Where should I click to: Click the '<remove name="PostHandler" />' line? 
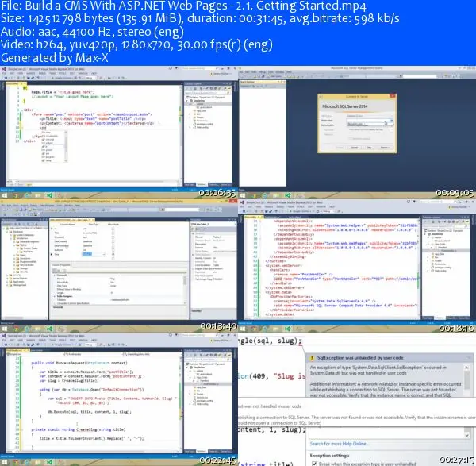point(303,275)
